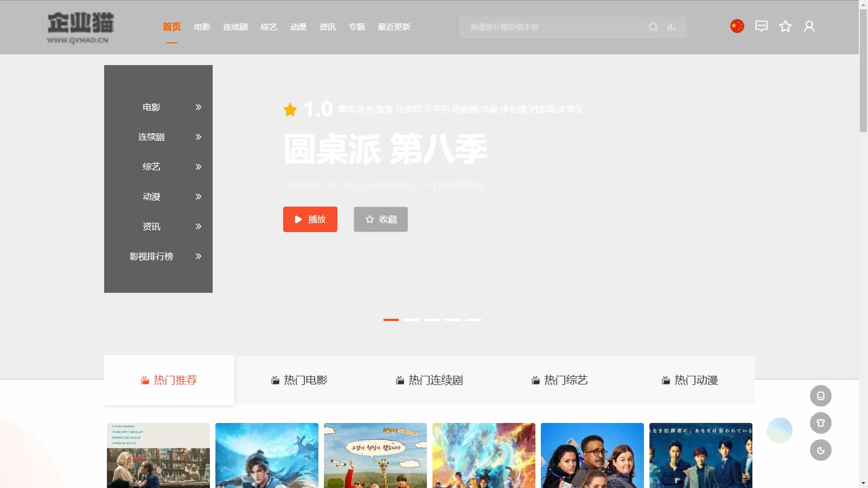
Task: Click the user account profile icon
Action: tap(809, 26)
